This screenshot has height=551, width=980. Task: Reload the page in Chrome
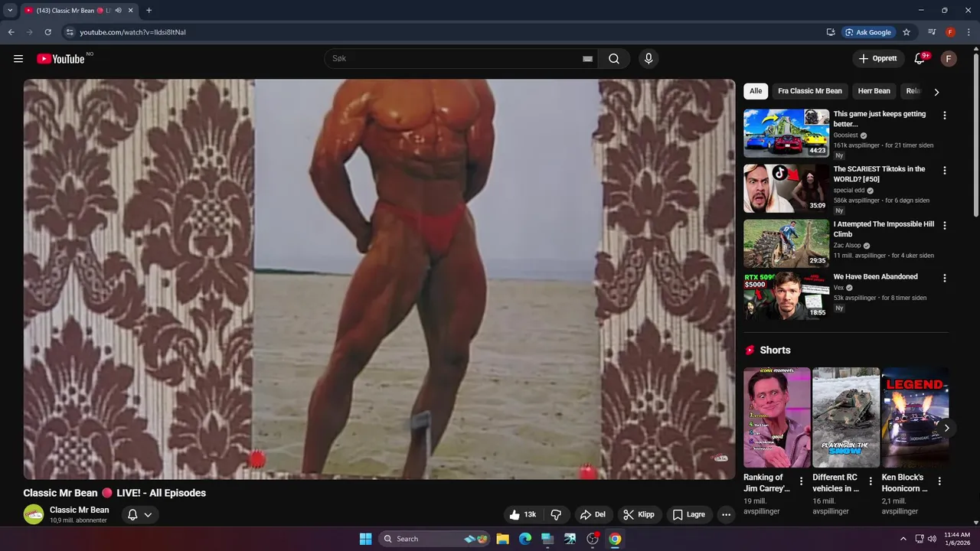coord(47,32)
